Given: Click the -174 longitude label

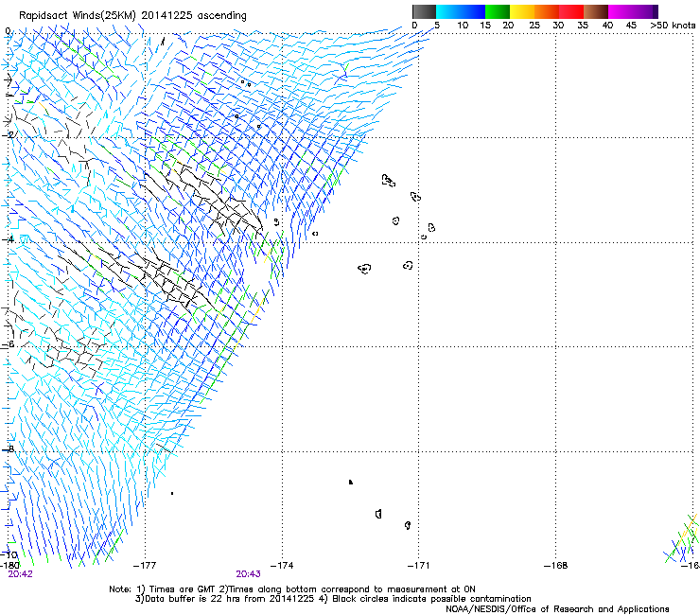Looking at the screenshot, I should pyautogui.click(x=282, y=566).
